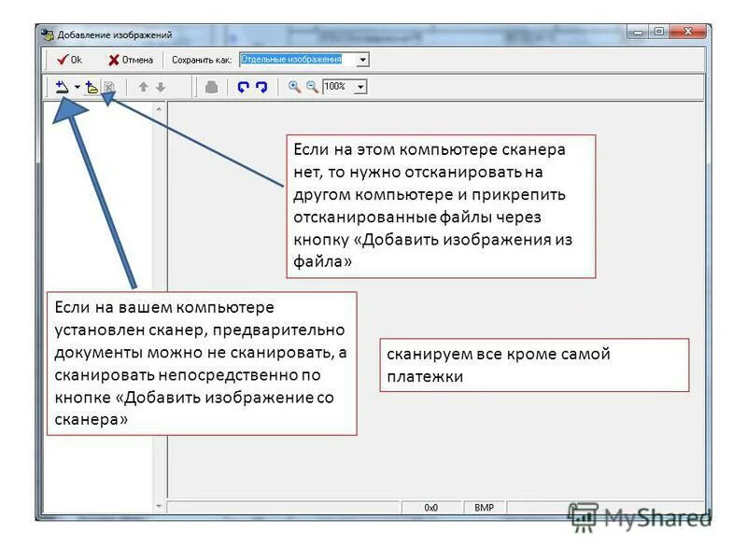The image size is (747, 560).
Task: Click the gray print icon
Action: coord(212,87)
